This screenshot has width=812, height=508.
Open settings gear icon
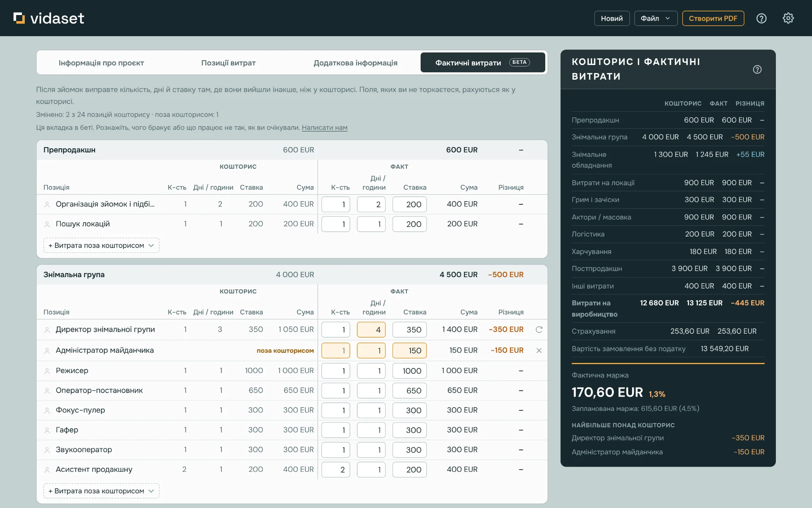point(788,18)
